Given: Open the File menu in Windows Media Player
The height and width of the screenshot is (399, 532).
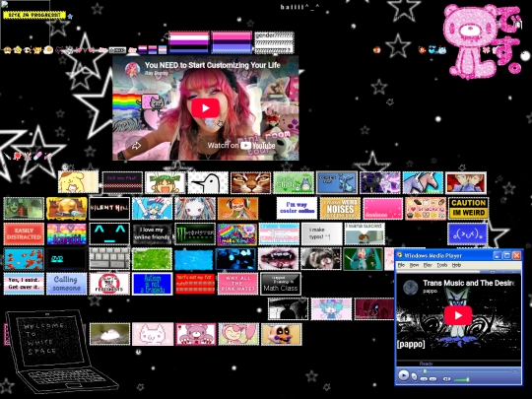Looking at the screenshot, I should (401, 265).
